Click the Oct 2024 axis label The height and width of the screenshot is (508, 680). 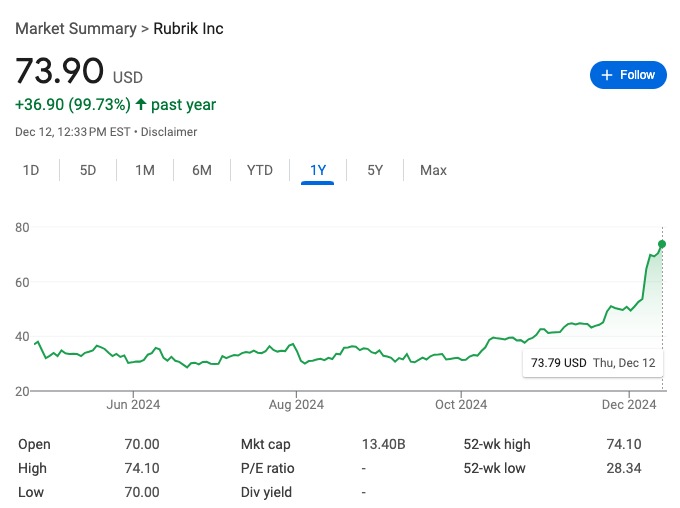coord(461,405)
